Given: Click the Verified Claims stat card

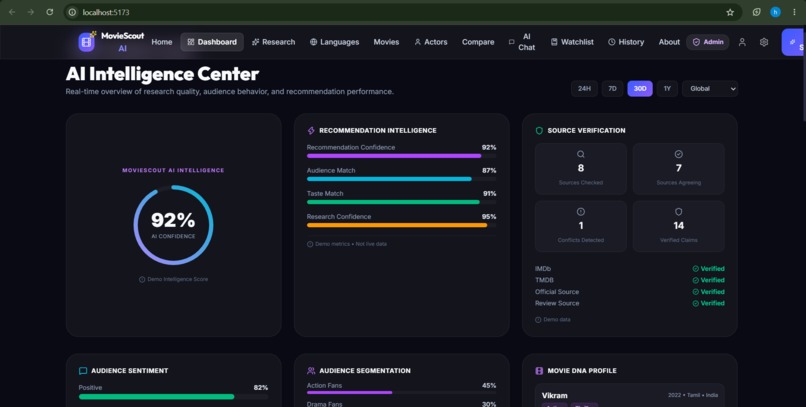Looking at the screenshot, I should (679, 227).
